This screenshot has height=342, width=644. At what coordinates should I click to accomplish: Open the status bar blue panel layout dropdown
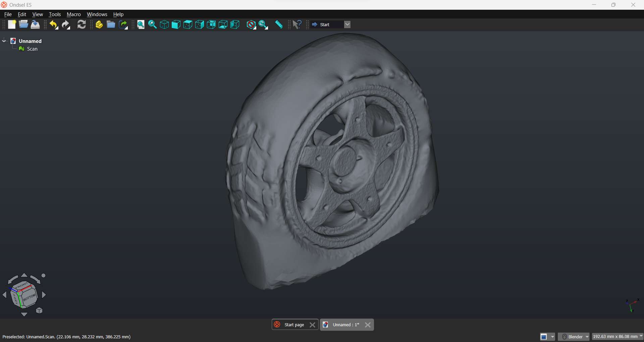pyautogui.click(x=548, y=337)
